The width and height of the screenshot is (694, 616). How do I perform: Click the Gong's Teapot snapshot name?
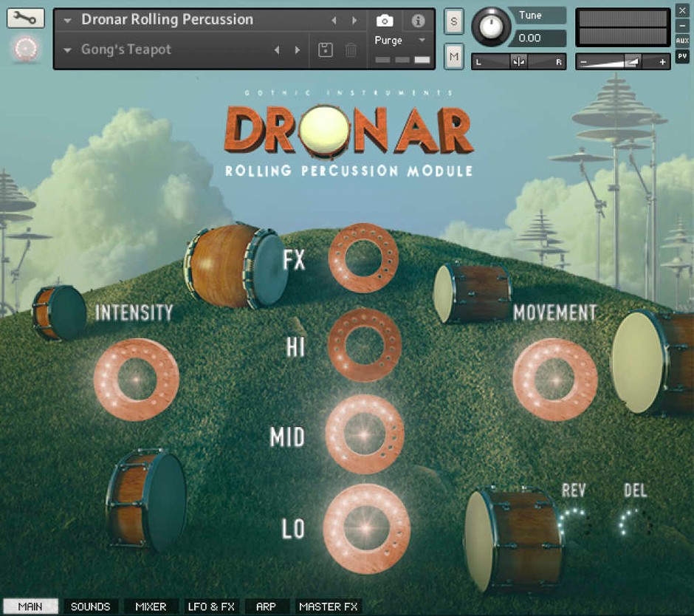coord(126,49)
